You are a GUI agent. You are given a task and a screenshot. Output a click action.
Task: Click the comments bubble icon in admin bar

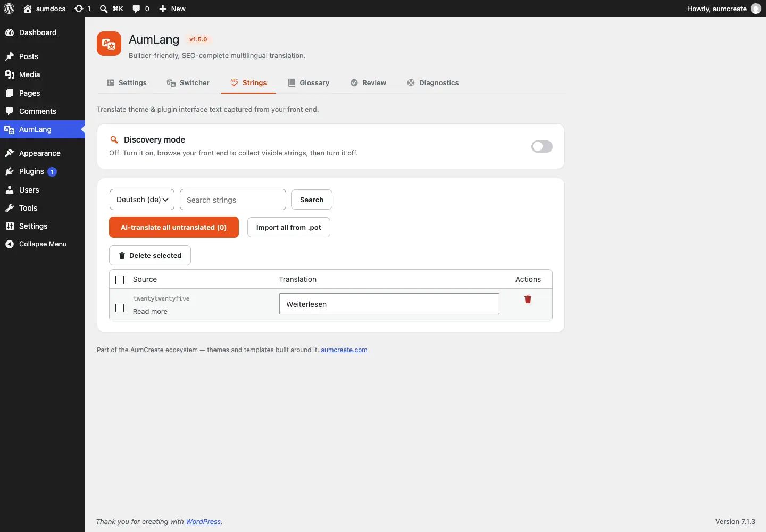(x=136, y=9)
